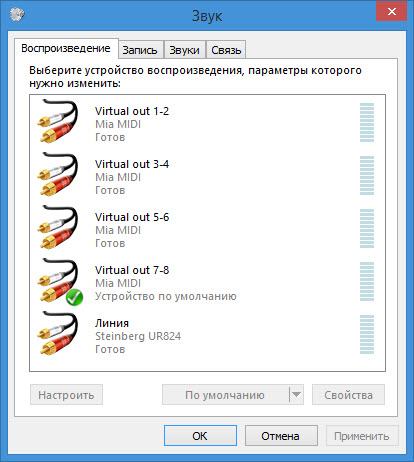
Task: Select the Virtual out 7-8 default device icon
Action: click(59, 280)
